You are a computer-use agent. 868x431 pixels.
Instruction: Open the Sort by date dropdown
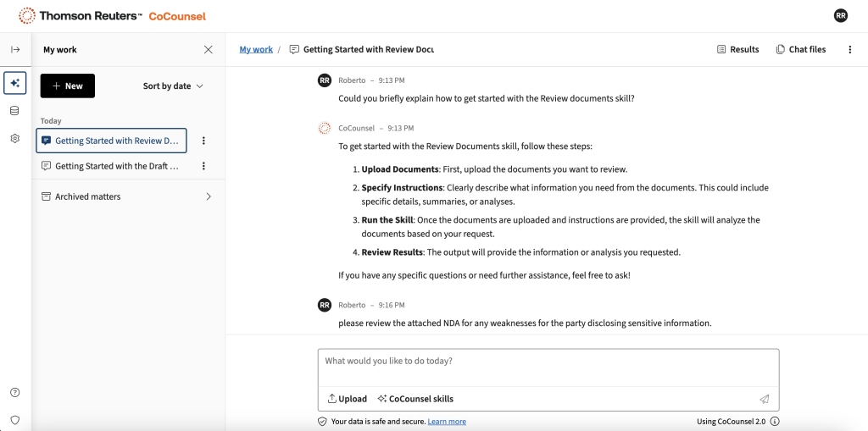(173, 86)
